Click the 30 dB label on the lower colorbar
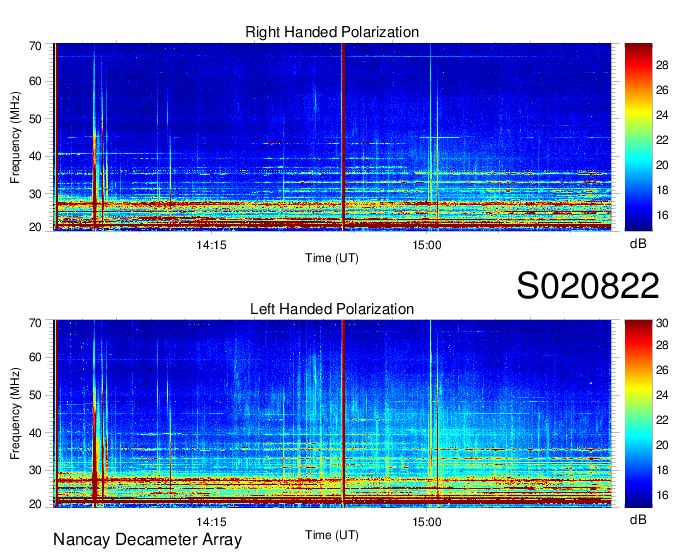Screen dimensions: 680x552 [x=662, y=323]
